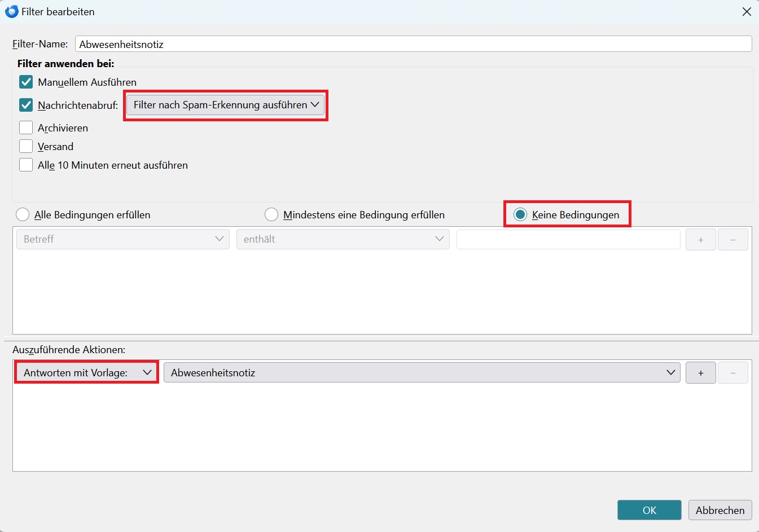Select Mindestens eine Bedingung erfüllen option

pyautogui.click(x=271, y=215)
